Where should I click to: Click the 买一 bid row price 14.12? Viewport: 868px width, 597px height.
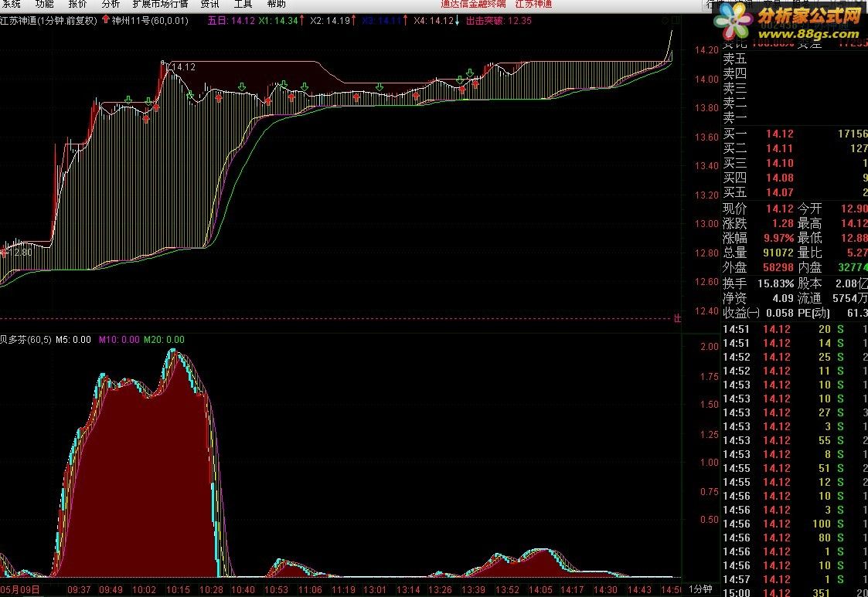tap(779, 134)
